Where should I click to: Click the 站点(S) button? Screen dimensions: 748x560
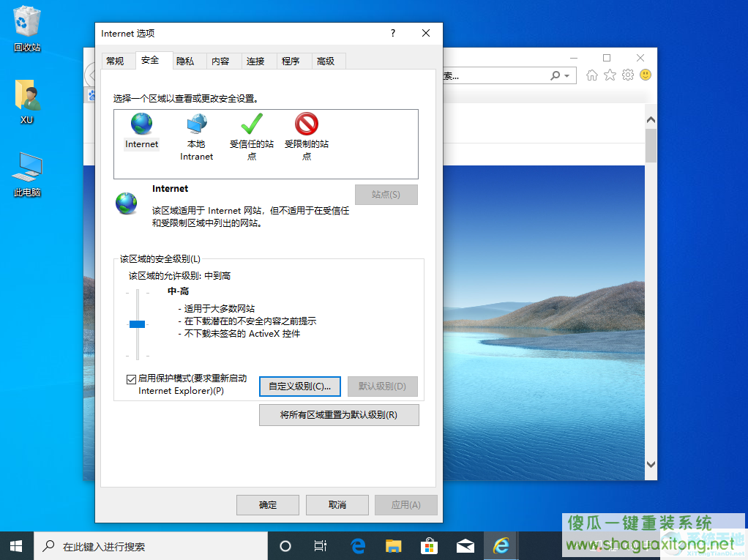click(x=386, y=195)
